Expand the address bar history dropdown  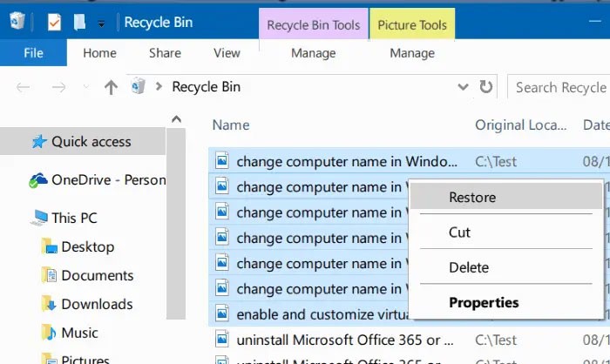(463, 87)
